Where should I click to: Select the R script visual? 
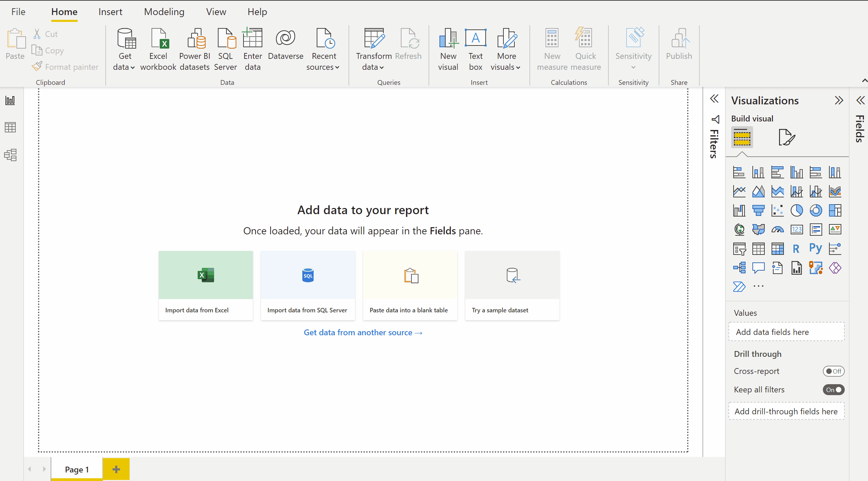[797, 249]
